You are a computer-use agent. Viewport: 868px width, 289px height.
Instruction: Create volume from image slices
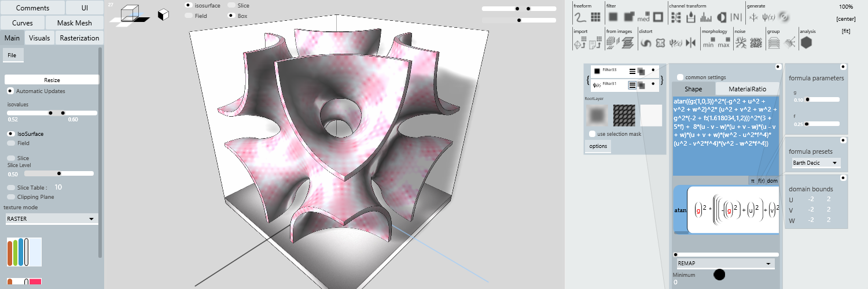(x=613, y=42)
